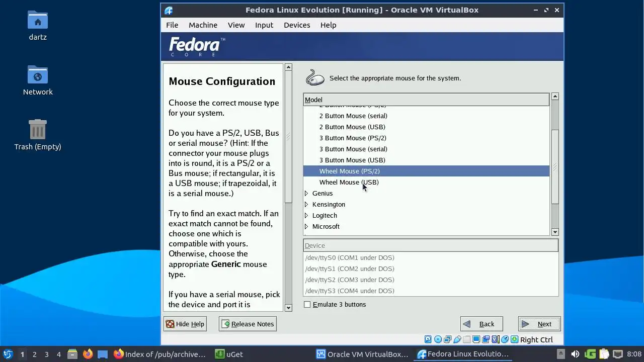Select Wheel Mouse (PS/2)

(x=426, y=171)
